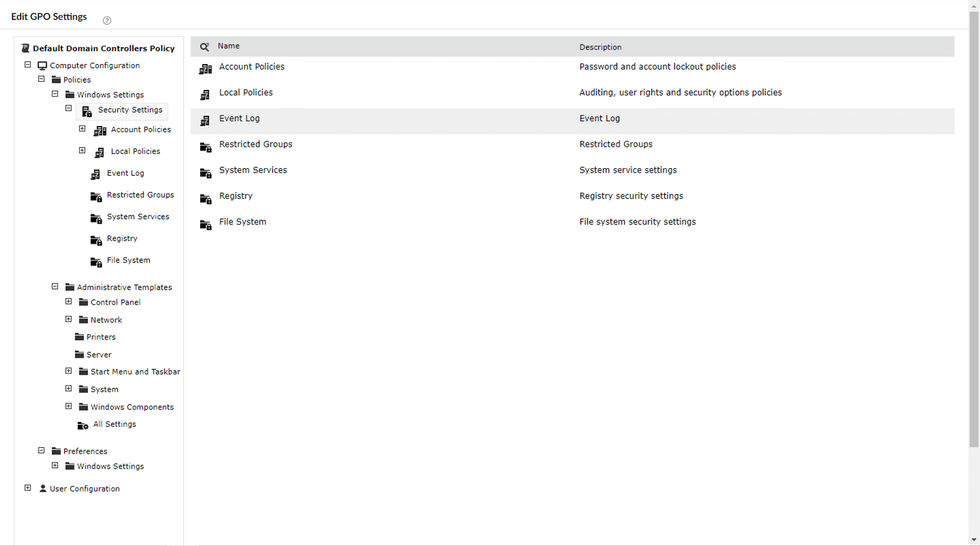This screenshot has width=980, height=546.
Task: Click the Default Domain Controllers Policy icon
Action: [26, 48]
